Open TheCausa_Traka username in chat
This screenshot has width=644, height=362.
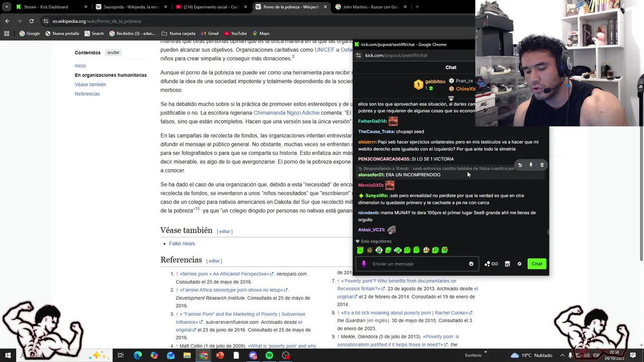376,132
